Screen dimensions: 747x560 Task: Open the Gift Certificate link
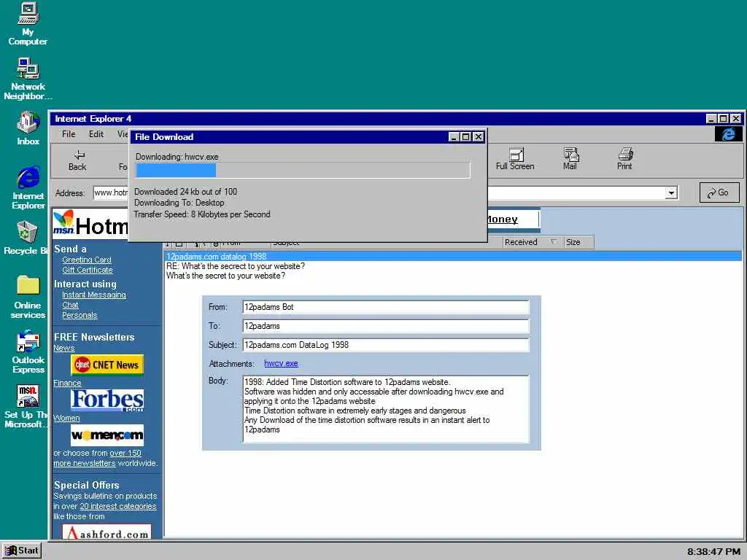pos(88,270)
